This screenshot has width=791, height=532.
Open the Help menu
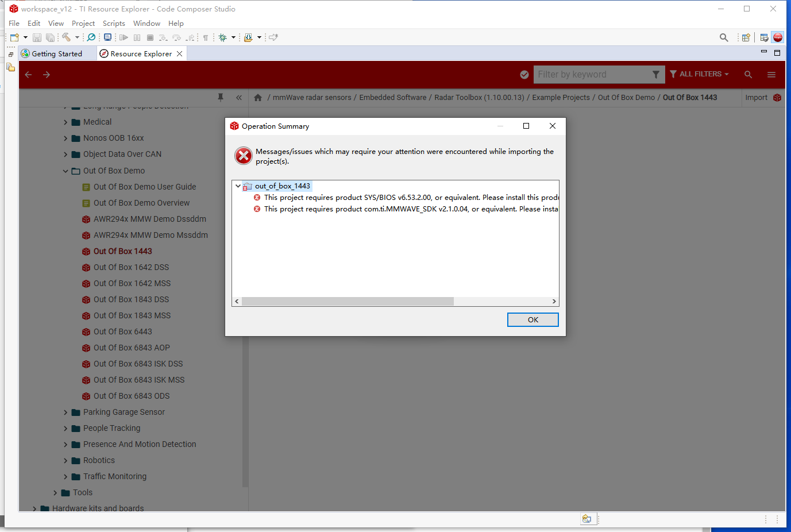(176, 24)
